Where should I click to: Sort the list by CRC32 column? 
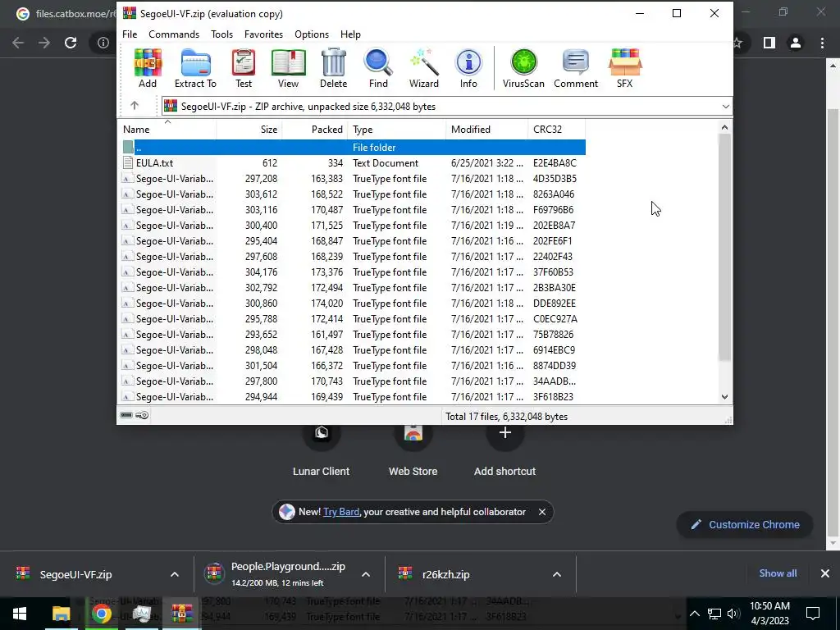point(556,129)
